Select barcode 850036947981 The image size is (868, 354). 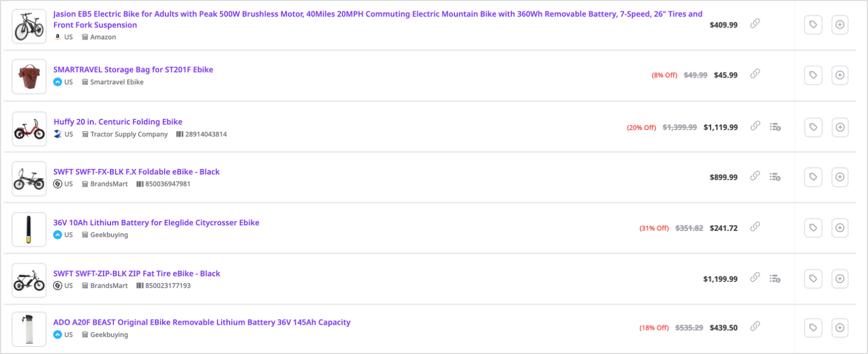(168, 184)
